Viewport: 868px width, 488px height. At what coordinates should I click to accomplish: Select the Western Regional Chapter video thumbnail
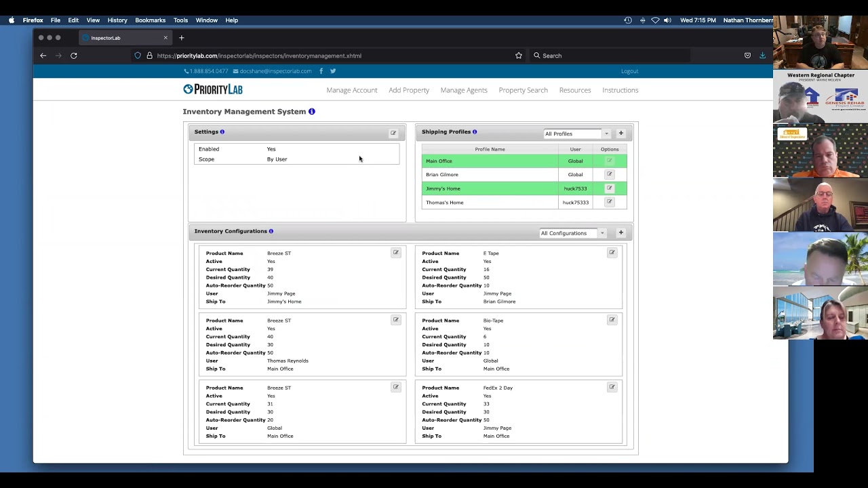821,97
